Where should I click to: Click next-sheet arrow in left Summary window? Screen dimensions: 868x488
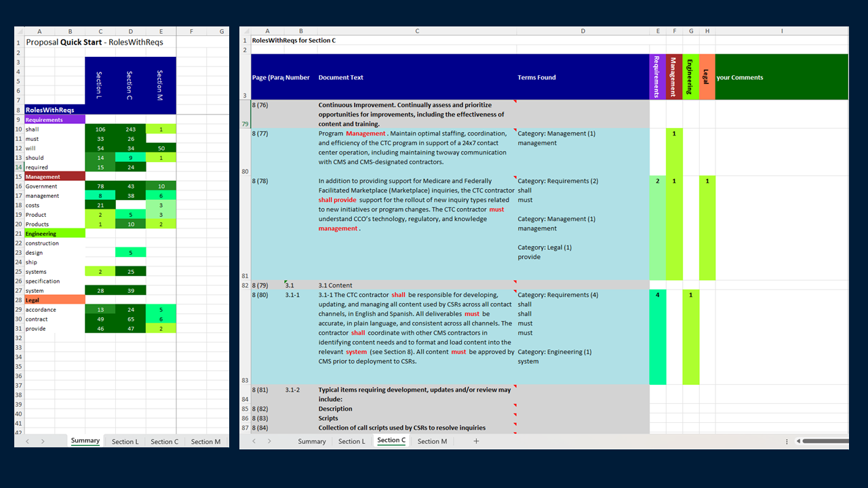42,441
